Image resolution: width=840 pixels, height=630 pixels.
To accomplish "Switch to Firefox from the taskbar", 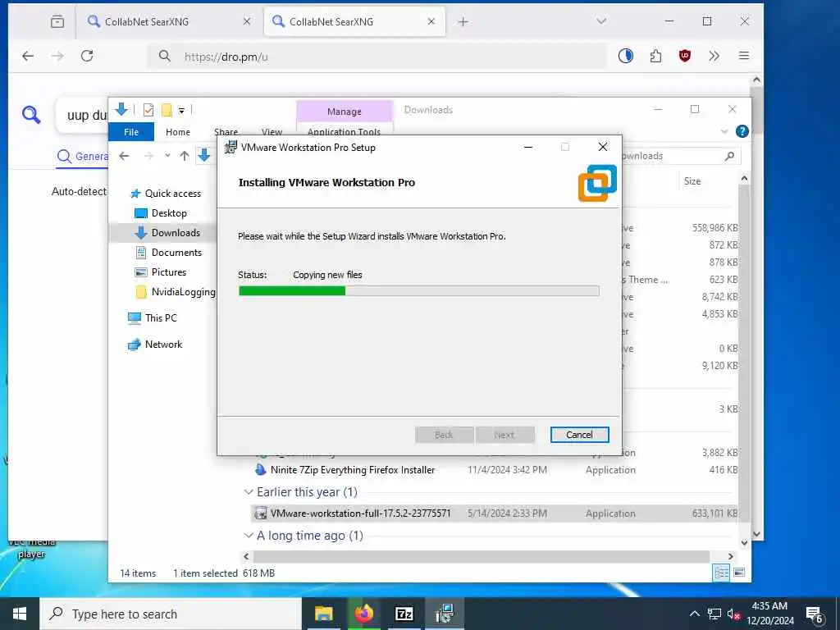I will coord(363,614).
